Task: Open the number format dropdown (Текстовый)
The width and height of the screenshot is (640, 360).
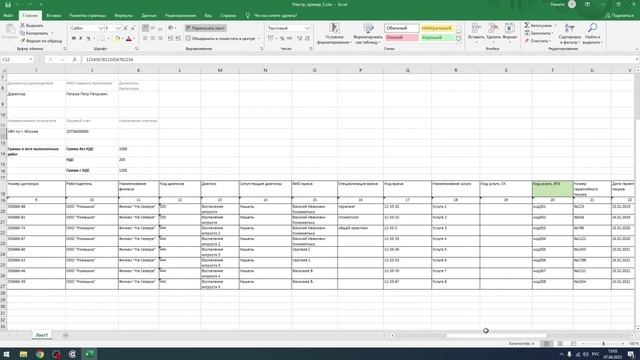Action: tap(307, 28)
